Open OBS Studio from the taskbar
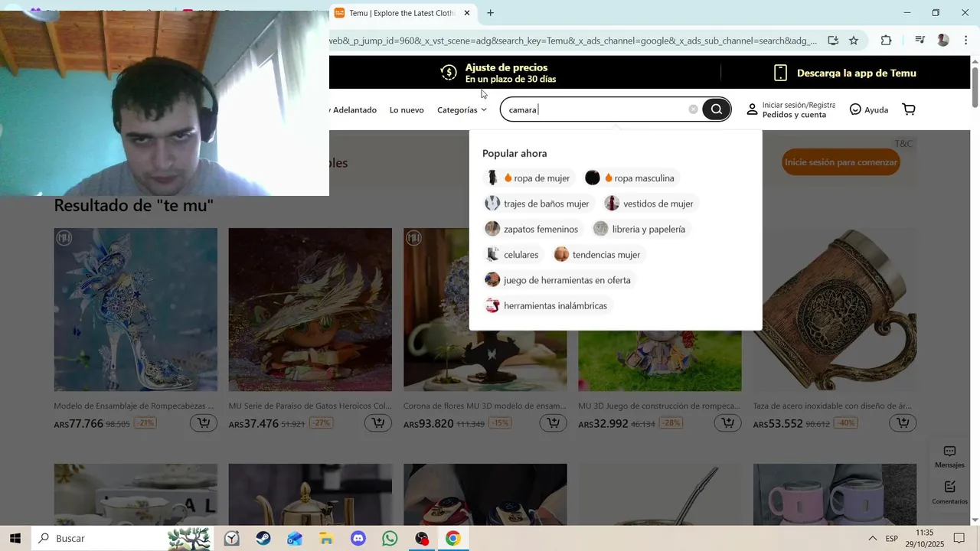This screenshot has height=551, width=980. tap(422, 538)
